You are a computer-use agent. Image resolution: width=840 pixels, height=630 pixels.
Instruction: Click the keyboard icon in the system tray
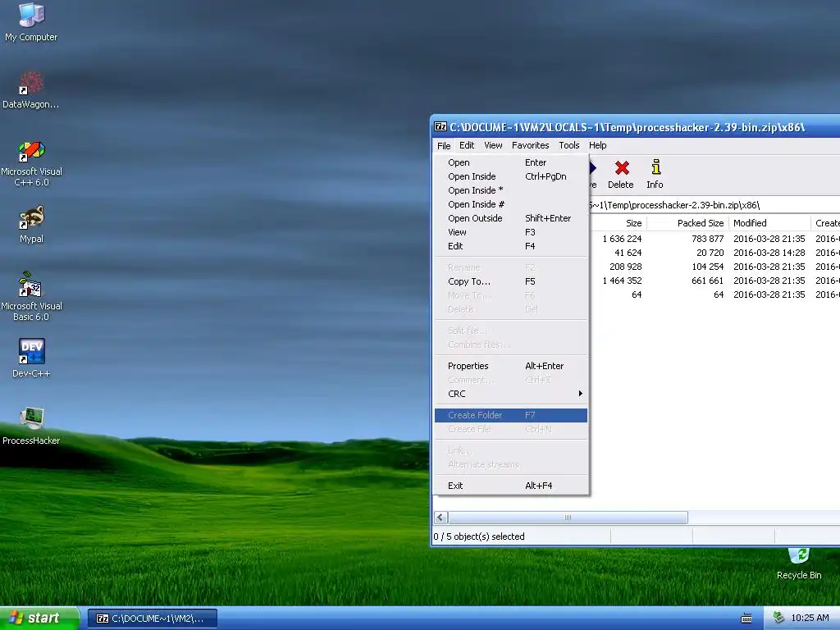(x=746, y=619)
